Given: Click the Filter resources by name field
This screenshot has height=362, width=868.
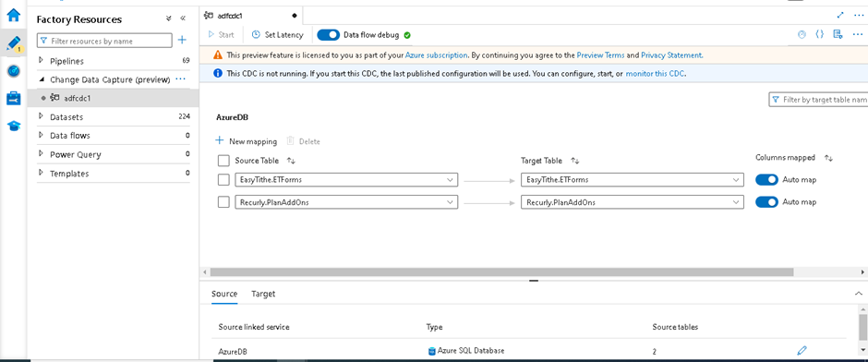Looking at the screenshot, I should click(104, 41).
